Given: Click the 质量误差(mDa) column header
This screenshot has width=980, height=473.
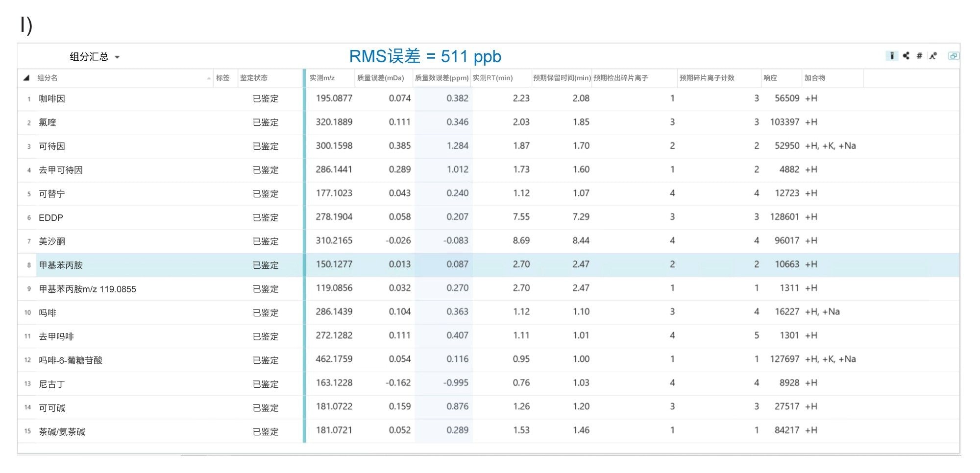Looking at the screenshot, I should [384, 78].
